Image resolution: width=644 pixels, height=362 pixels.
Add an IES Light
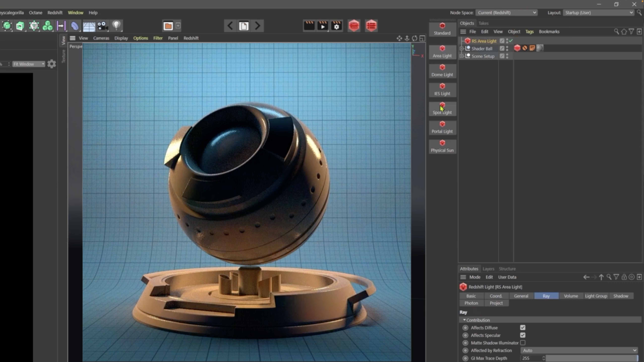[x=442, y=90]
